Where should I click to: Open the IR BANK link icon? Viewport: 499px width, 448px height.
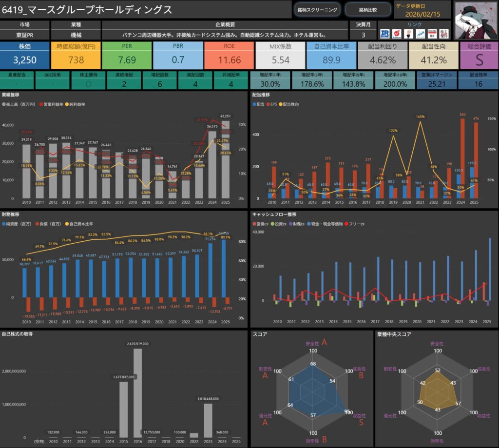(x=385, y=34)
